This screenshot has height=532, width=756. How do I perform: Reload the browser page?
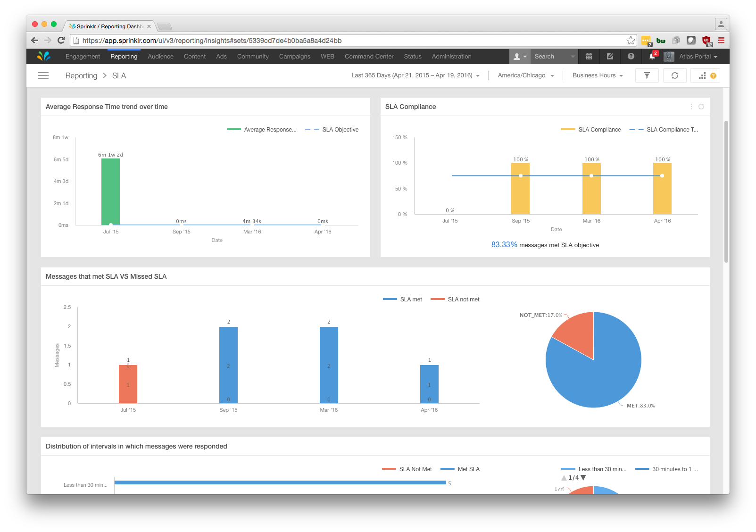pyautogui.click(x=61, y=41)
